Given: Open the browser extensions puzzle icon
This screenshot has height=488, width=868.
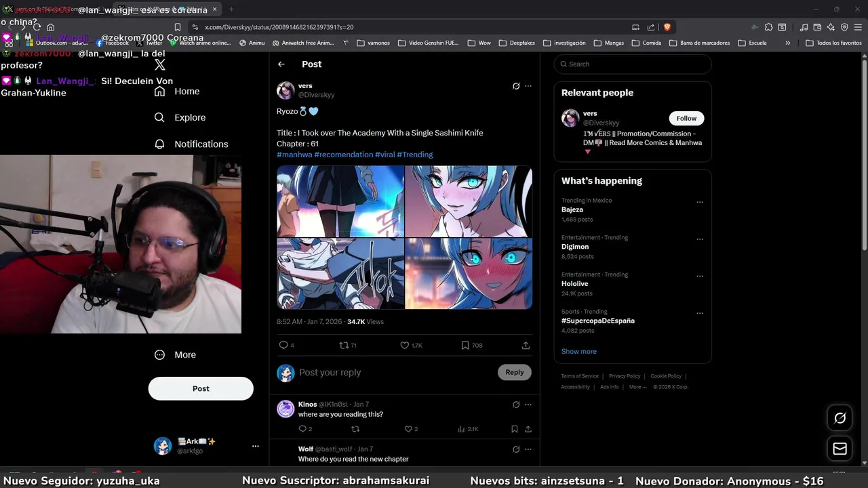Looking at the screenshot, I should 768,27.
